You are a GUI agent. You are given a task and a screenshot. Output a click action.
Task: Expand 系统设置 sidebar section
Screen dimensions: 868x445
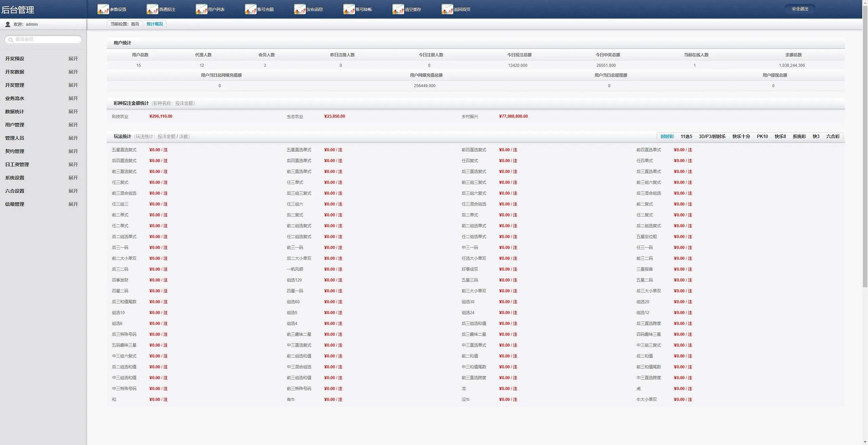[73, 178]
